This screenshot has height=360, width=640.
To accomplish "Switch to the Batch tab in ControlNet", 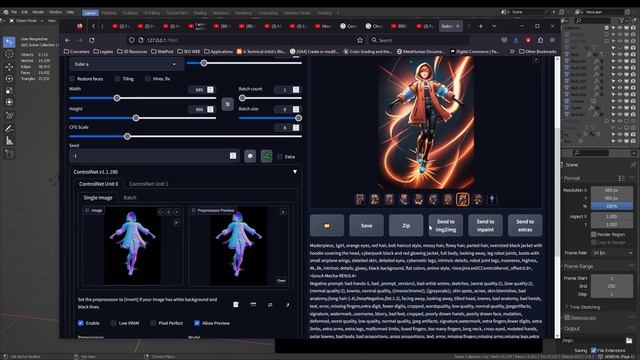I will click(130, 198).
